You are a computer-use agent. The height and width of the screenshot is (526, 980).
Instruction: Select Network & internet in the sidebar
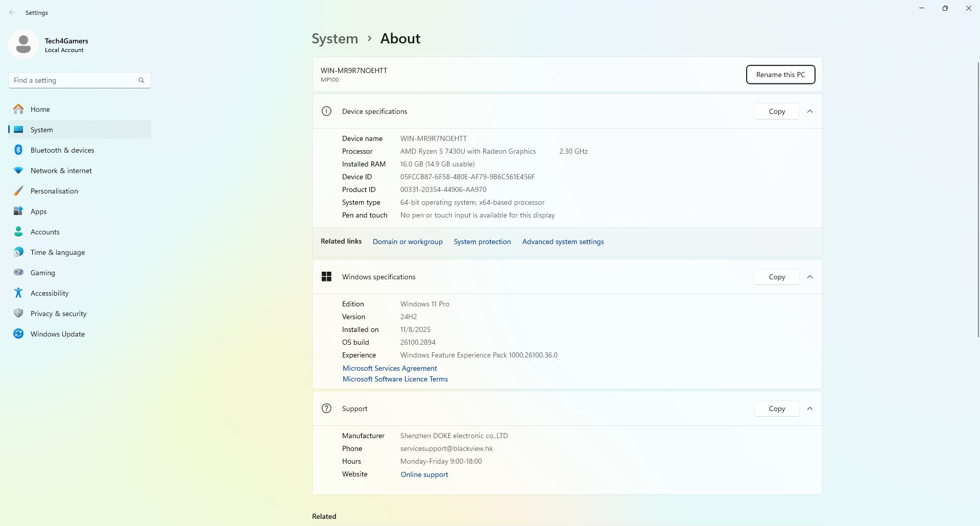[x=61, y=170]
